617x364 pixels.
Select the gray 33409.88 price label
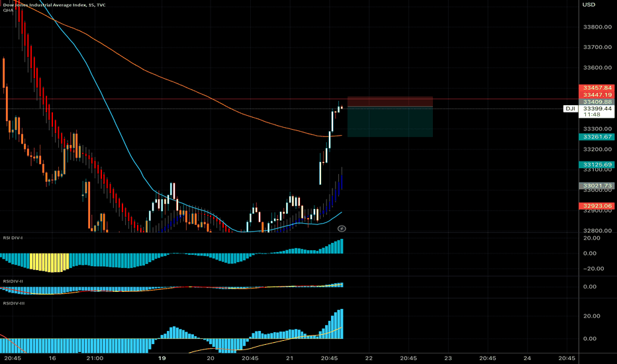(x=597, y=102)
